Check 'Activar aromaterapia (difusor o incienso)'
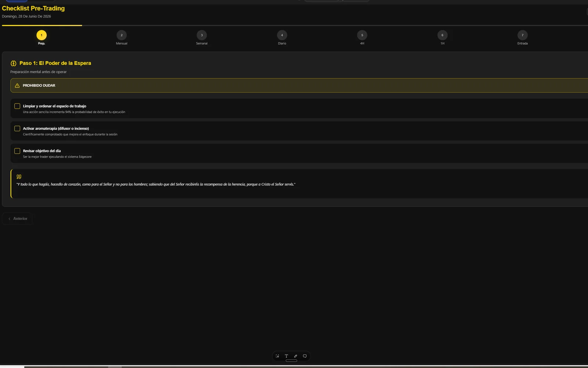 tap(17, 128)
